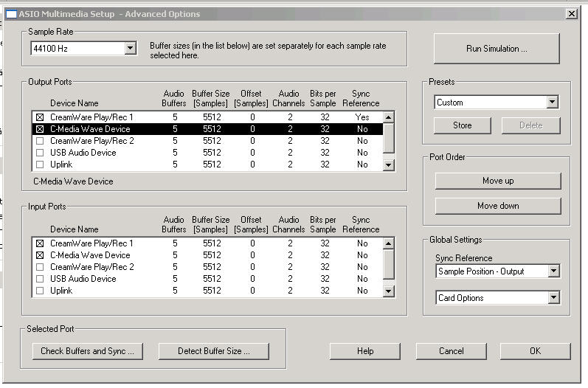Click the window icon in the title bar

(x=12, y=14)
